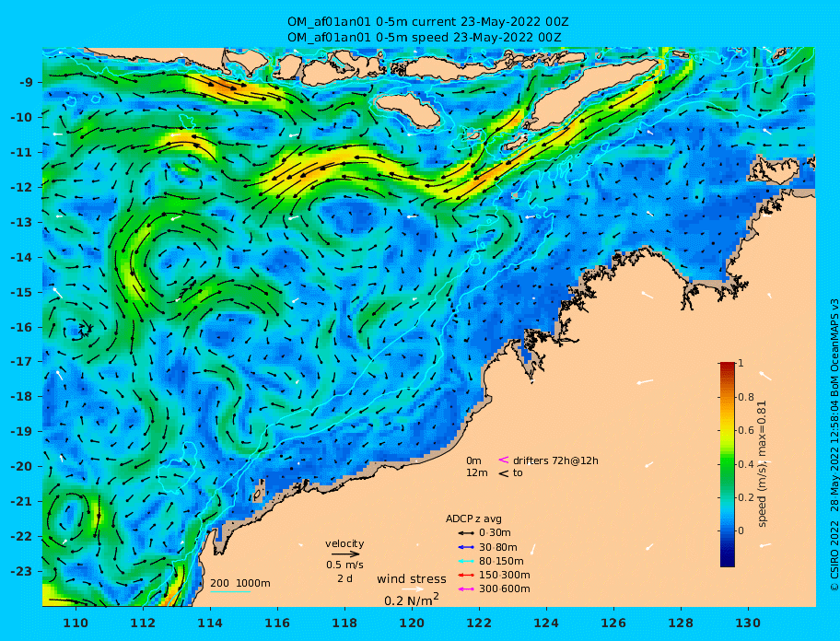Click the magenta 300-600m ADCP arrow symbol
The width and height of the screenshot is (840, 641).
coord(465,589)
